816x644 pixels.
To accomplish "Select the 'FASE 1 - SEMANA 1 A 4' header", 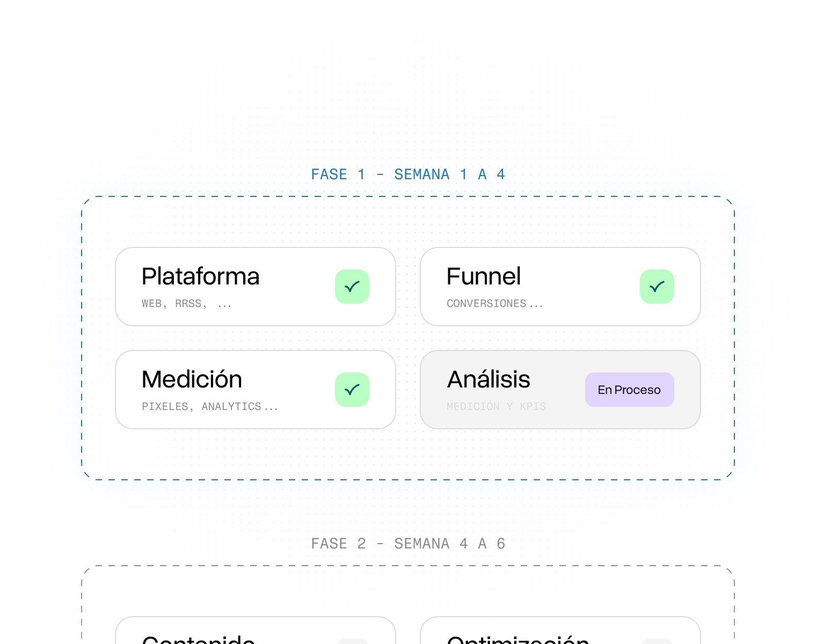I will 408,174.
